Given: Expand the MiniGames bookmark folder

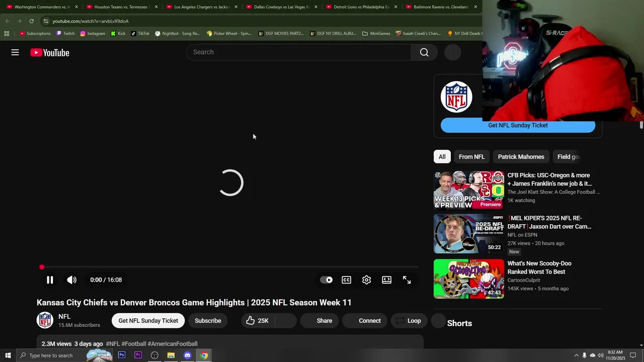Looking at the screenshot, I should 376,34.
